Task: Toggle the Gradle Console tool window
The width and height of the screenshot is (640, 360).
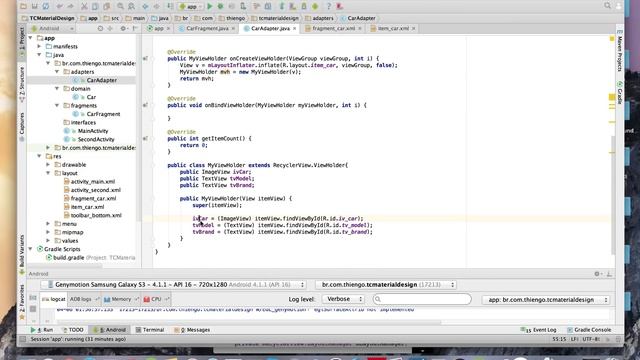Action: 589,330
